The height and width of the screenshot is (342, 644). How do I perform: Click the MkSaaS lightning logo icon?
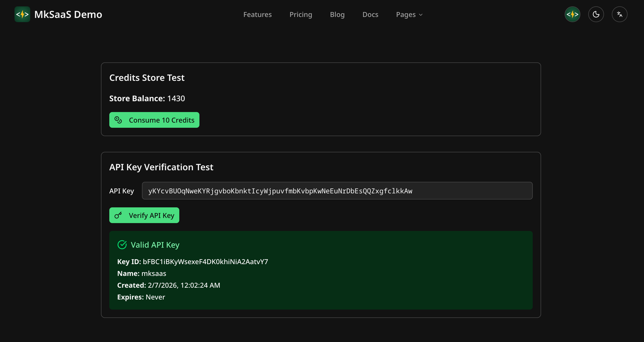pyautogui.click(x=22, y=14)
